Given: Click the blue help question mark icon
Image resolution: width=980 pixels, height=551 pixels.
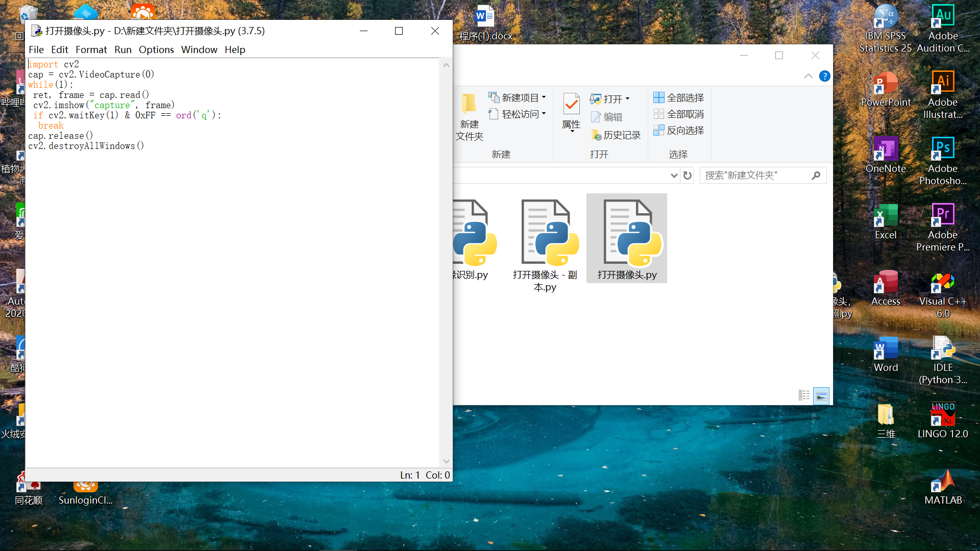Looking at the screenshot, I should point(824,77).
